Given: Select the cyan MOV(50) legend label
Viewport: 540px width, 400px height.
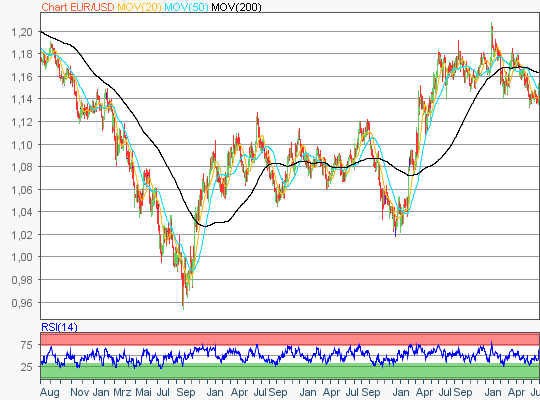Looking at the screenshot, I should point(186,7).
